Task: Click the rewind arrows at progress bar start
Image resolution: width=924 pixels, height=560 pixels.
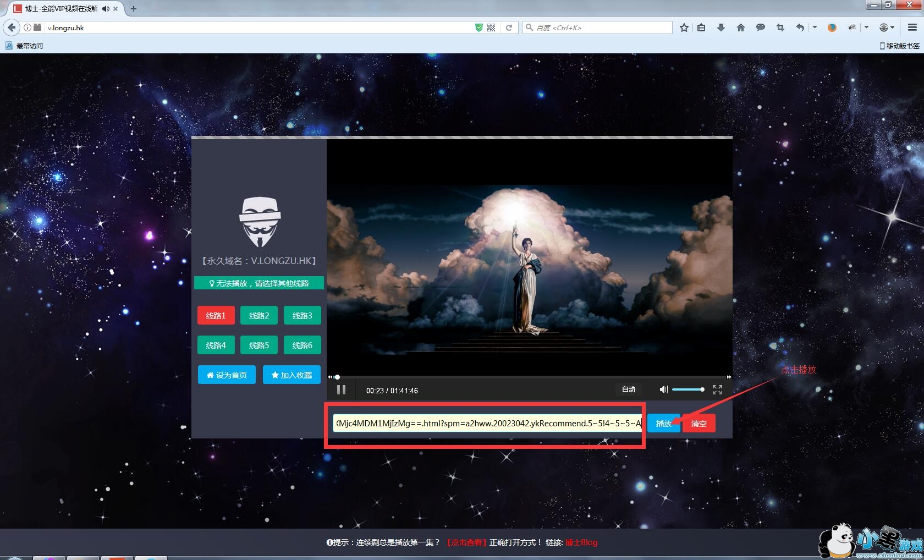Action: (330, 377)
